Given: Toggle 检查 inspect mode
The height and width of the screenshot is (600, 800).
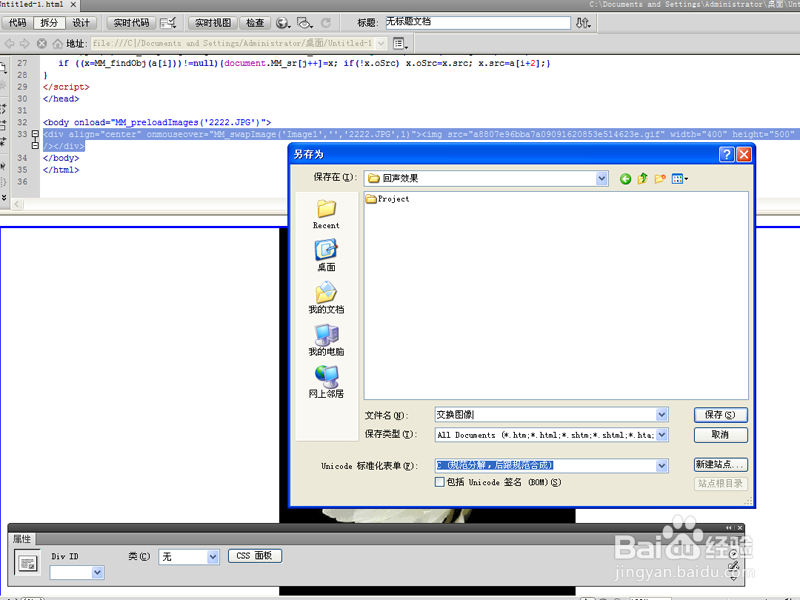Looking at the screenshot, I should (255, 23).
